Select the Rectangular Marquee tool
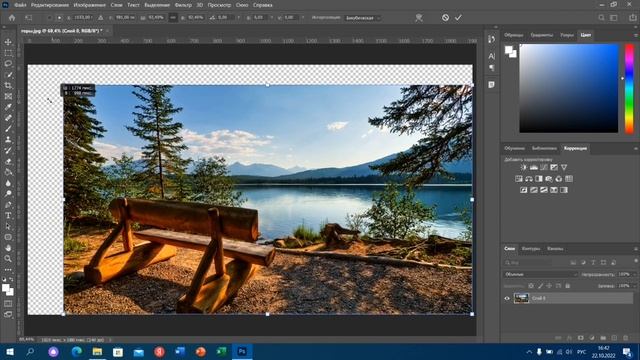640x360 pixels. pyautogui.click(x=8, y=53)
